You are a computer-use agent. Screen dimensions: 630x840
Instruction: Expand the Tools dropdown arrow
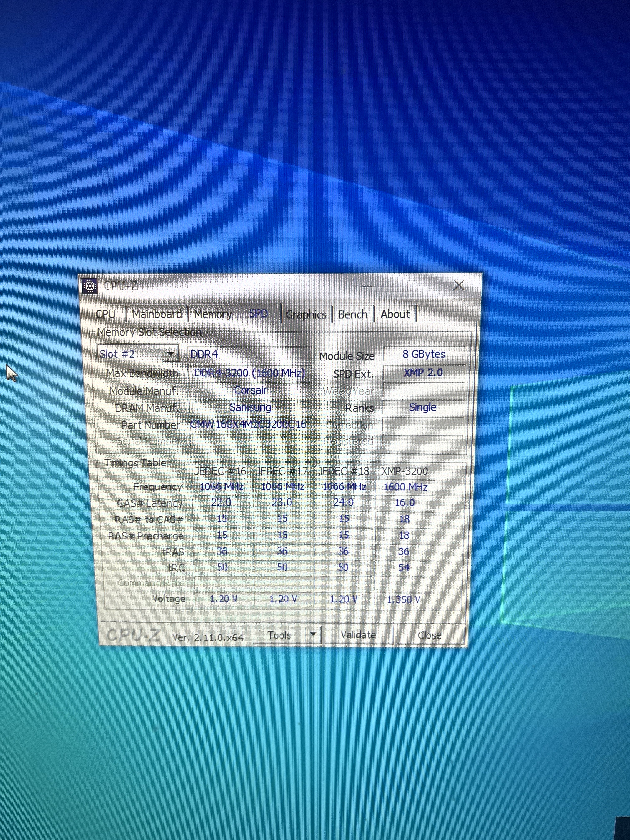click(313, 634)
